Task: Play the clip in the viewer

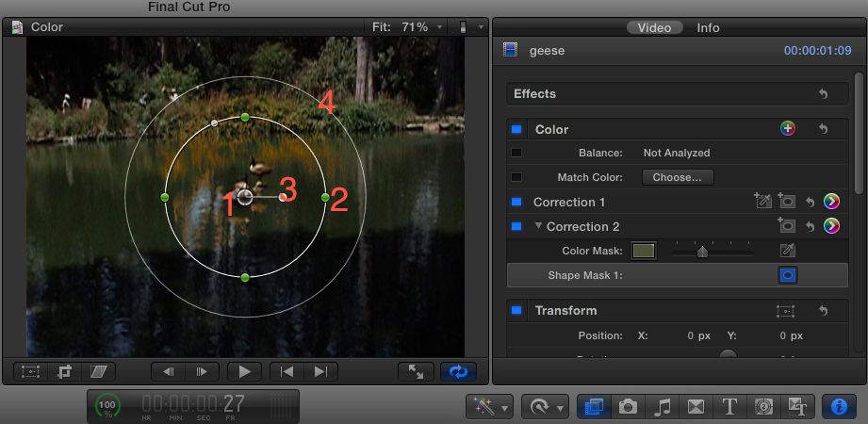Action: coord(244,372)
